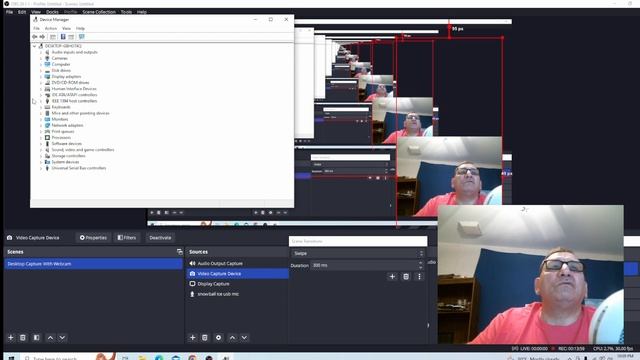
Task: Expand the Keyboards node
Action: pyautogui.click(x=41, y=107)
